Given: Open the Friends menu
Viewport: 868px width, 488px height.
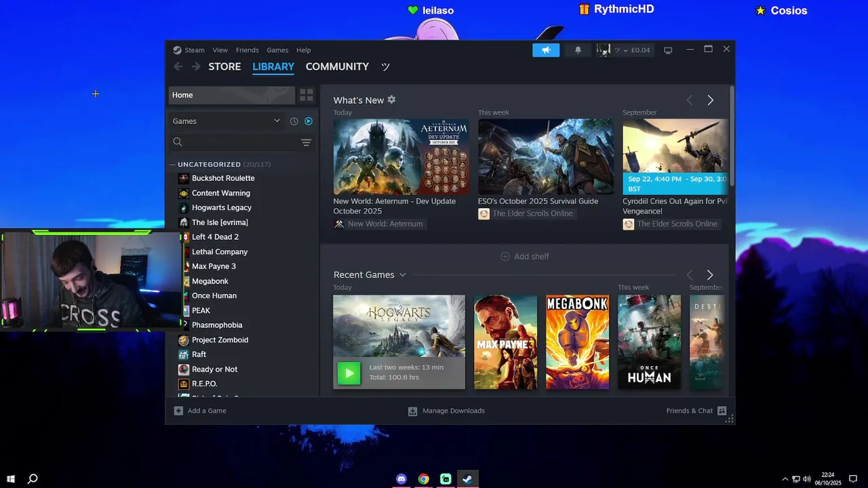Looking at the screenshot, I should point(247,50).
